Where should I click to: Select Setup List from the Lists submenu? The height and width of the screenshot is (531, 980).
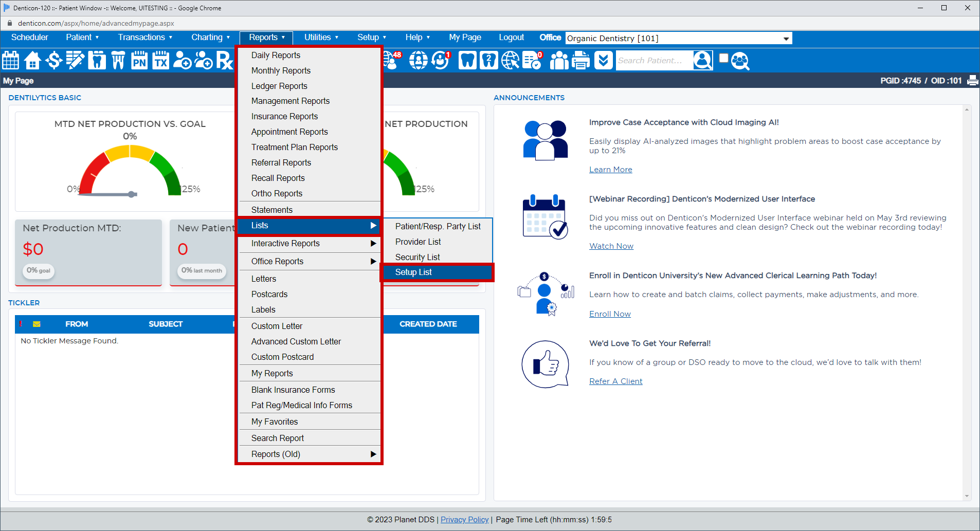[x=413, y=272]
